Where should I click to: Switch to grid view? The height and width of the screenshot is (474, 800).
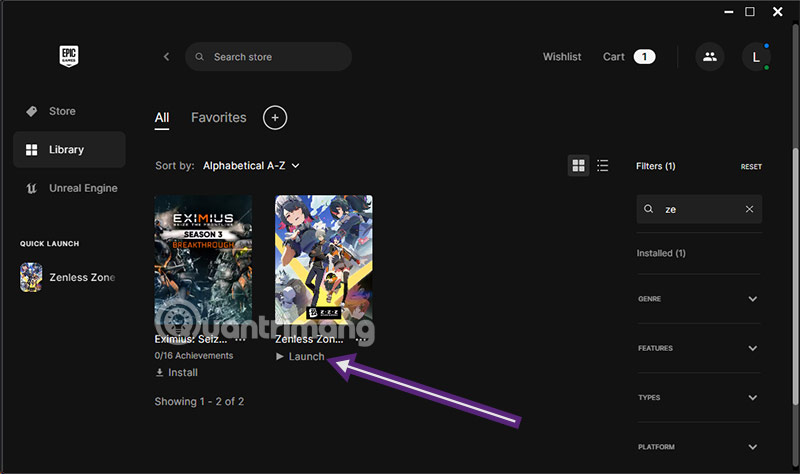[579, 165]
